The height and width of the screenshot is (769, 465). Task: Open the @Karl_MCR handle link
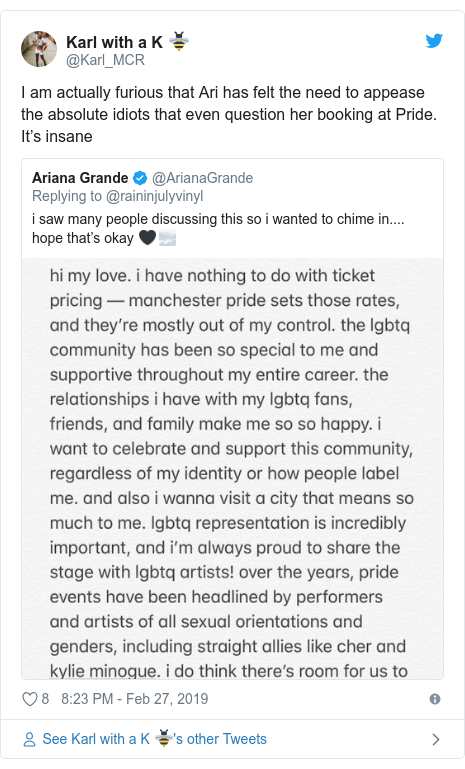pyautogui.click(x=105, y=60)
